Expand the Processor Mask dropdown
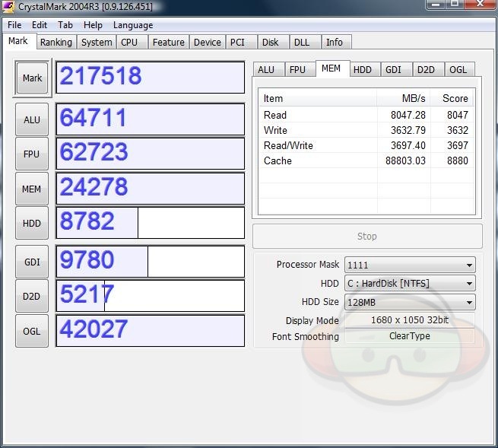This screenshot has width=498, height=448. 410,265
